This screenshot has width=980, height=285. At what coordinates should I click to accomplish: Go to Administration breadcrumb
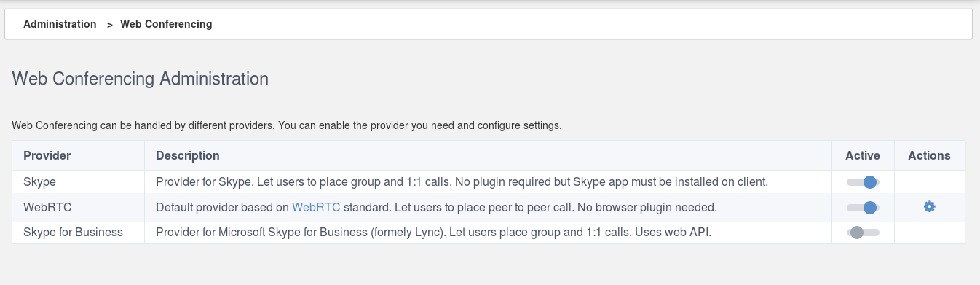point(60,24)
